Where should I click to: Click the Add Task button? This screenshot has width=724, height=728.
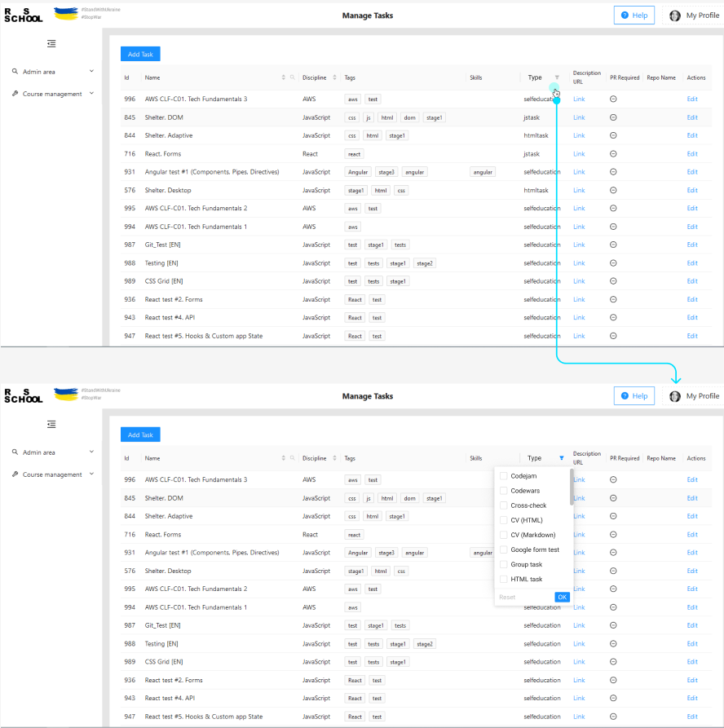pyautogui.click(x=139, y=54)
